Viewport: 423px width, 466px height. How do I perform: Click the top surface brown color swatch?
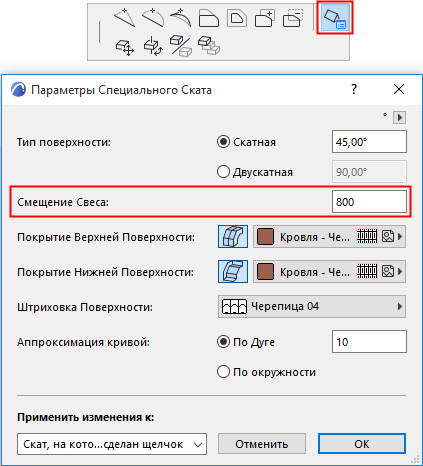[x=265, y=237]
